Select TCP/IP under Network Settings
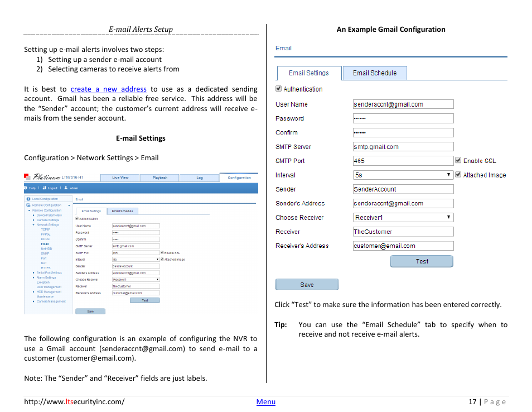This screenshot has height=412, width=532. coord(46,229)
